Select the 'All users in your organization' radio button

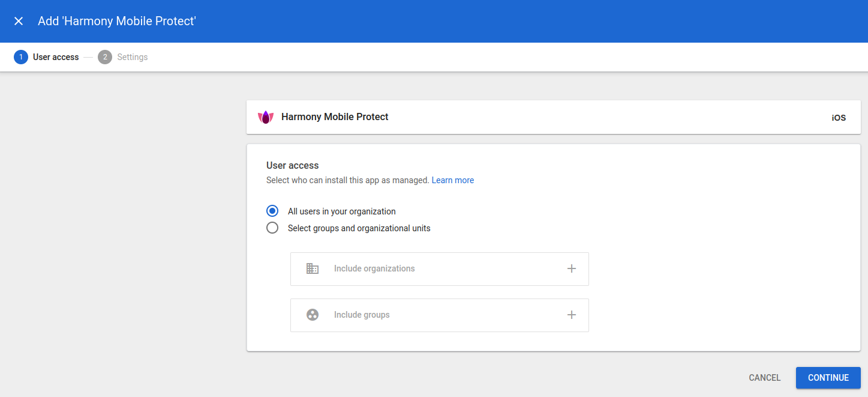pos(272,211)
